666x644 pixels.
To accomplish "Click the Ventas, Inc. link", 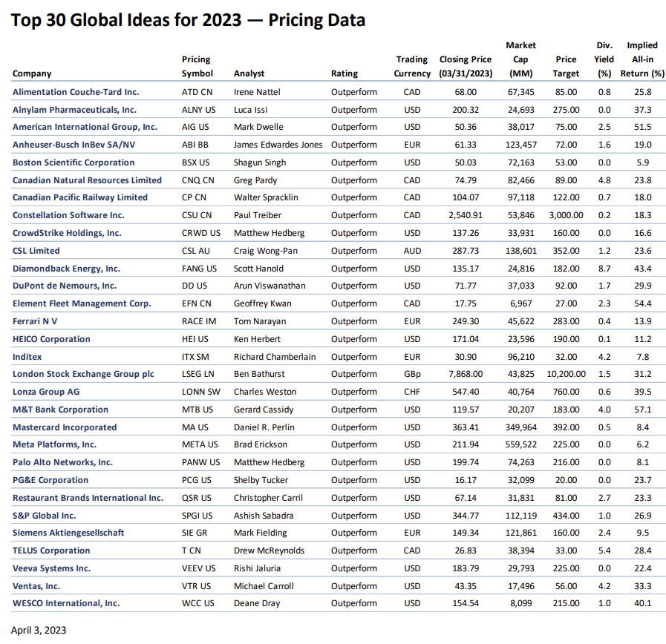I will [36, 586].
